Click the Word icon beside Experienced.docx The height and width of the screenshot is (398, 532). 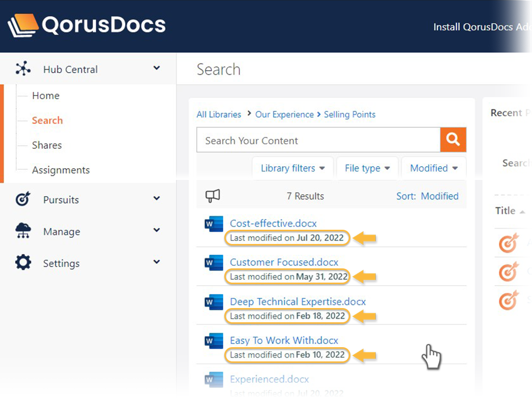pyautogui.click(x=214, y=380)
